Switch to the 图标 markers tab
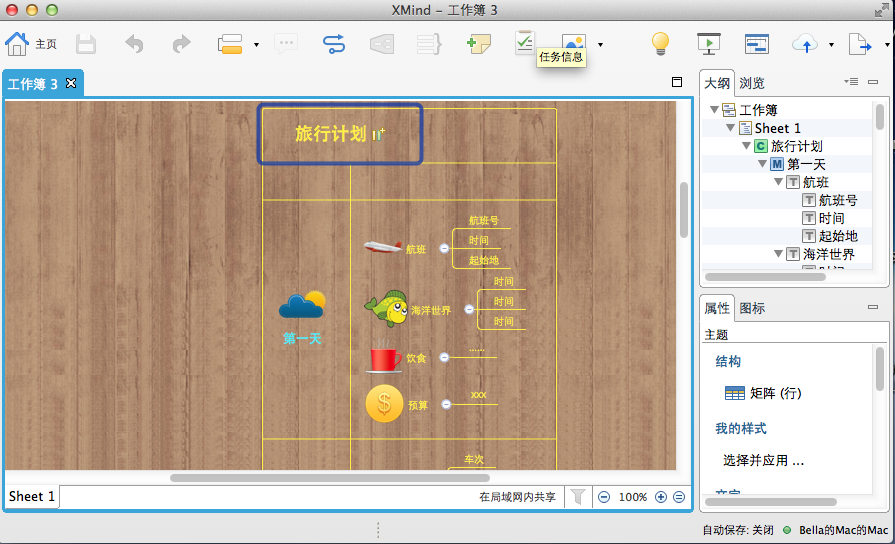Image resolution: width=895 pixels, height=544 pixels. click(752, 308)
